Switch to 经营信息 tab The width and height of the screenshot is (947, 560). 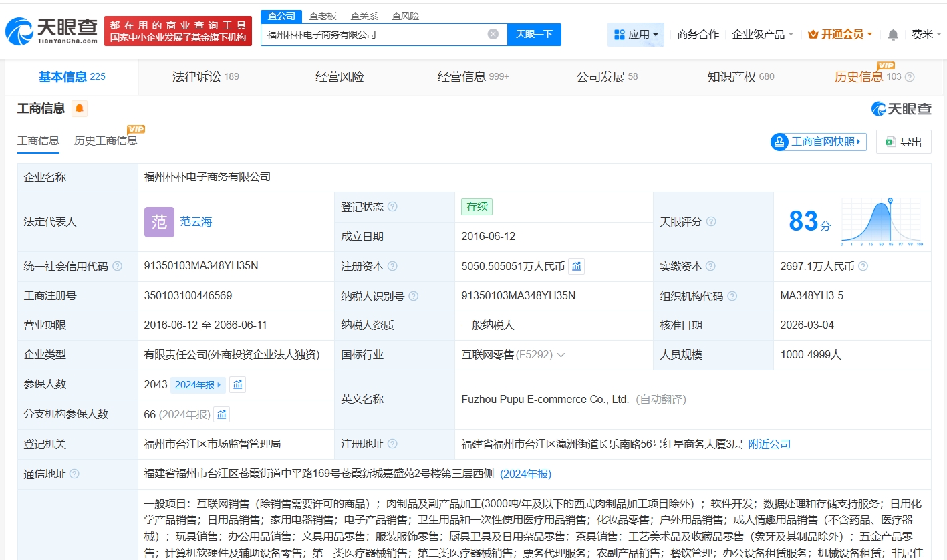point(473,77)
